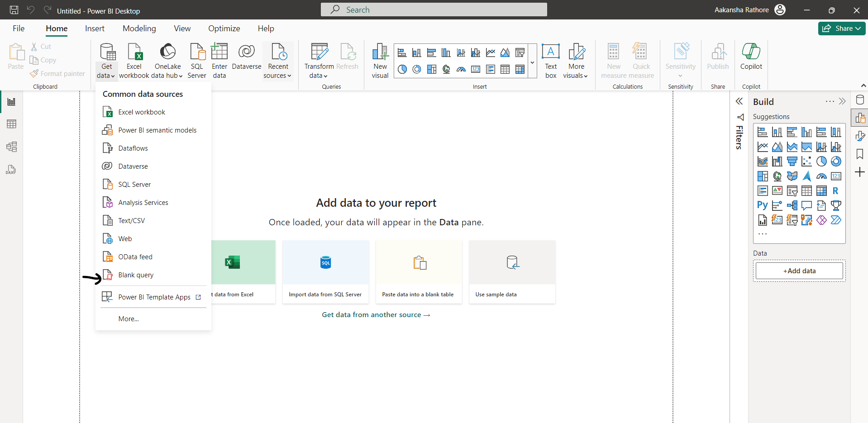Choose Web data source from menu
This screenshot has width=868, height=423.
153,239
